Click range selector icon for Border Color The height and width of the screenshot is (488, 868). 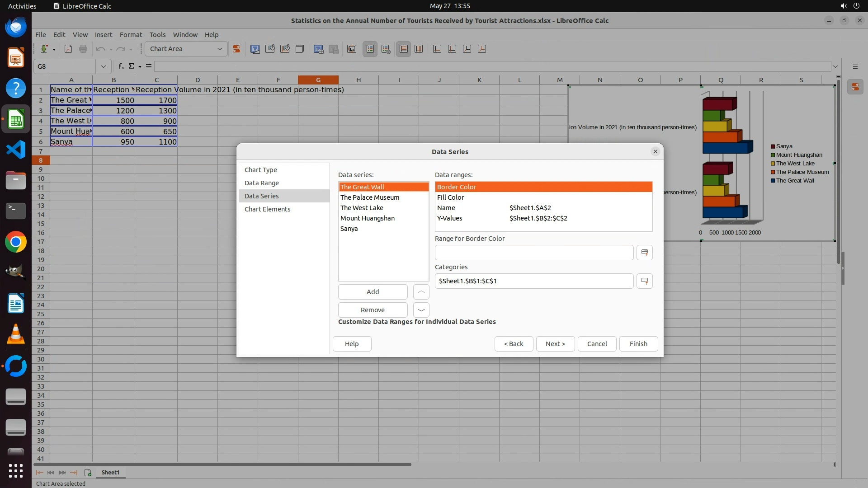click(x=644, y=253)
